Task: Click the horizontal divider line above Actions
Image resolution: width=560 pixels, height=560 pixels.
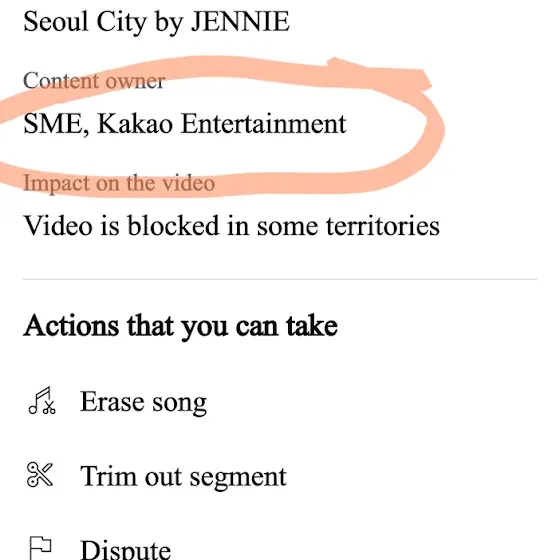Action: coord(280,279)
